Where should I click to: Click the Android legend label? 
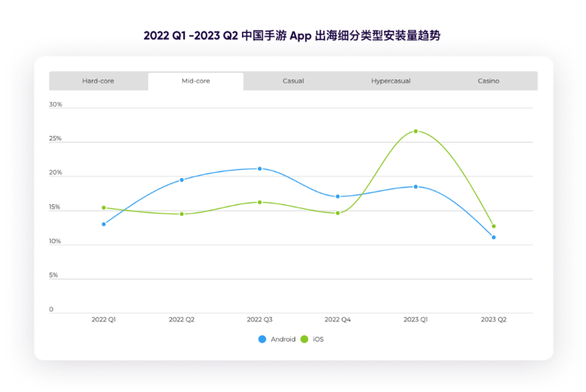pyautogui.click(x=283, y=339)
